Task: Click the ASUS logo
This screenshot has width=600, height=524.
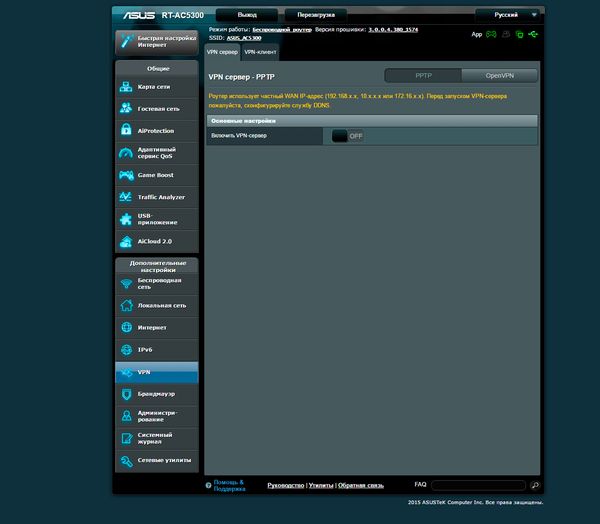Action: 139,15
